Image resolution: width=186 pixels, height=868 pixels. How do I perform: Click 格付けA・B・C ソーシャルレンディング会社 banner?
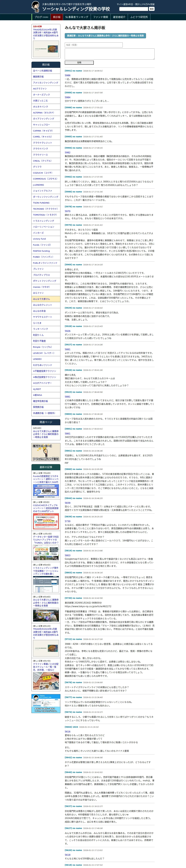pos(46,453)
